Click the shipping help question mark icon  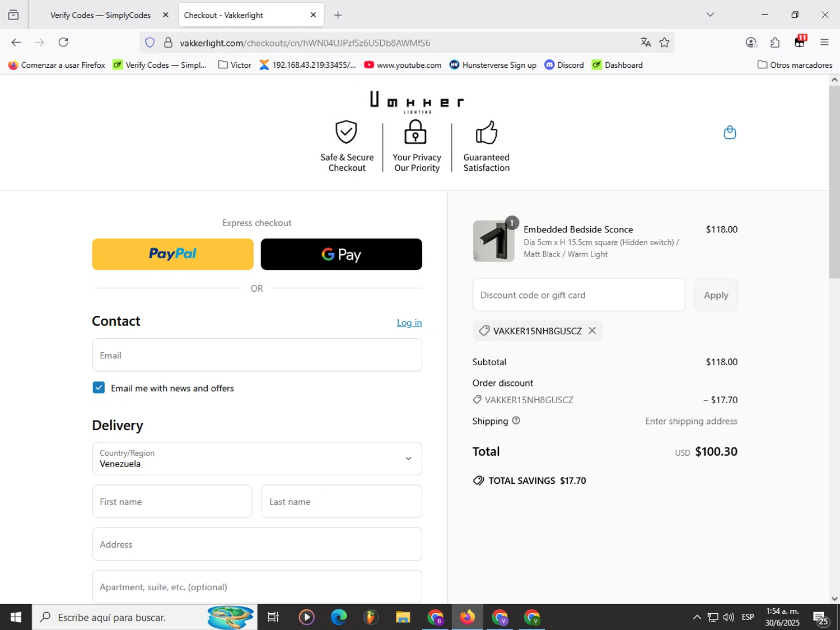516,421
